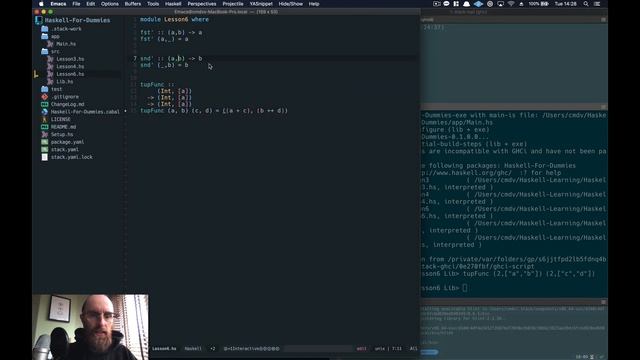This screenshot has height=360, width=640.
Task: Click the Lesson6.hs buffer name in mode line
Action: (164, 349)
